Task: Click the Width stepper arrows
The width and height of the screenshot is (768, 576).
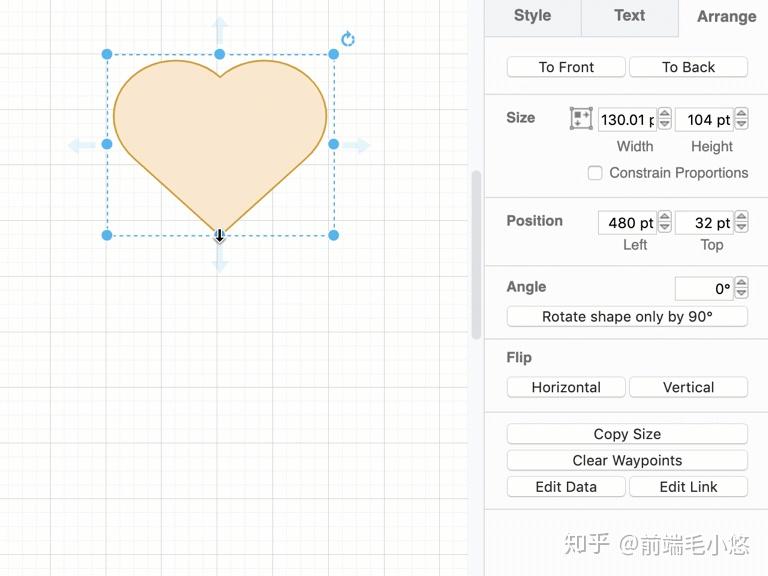Action: coord(665,119)
